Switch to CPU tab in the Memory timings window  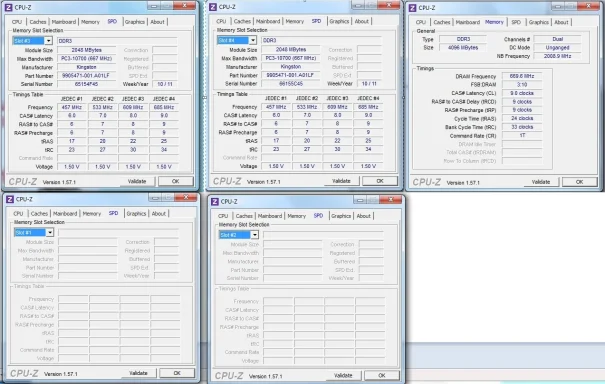coord(421,22)
